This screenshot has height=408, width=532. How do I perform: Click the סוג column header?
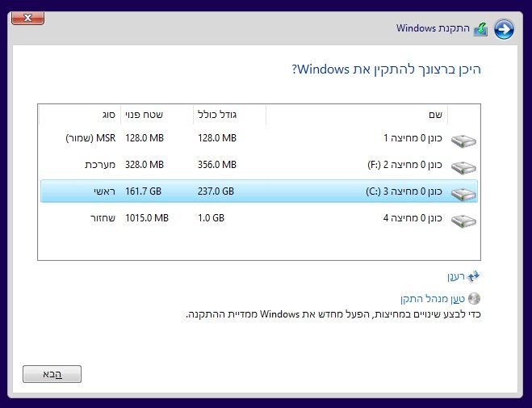[80, 115]
